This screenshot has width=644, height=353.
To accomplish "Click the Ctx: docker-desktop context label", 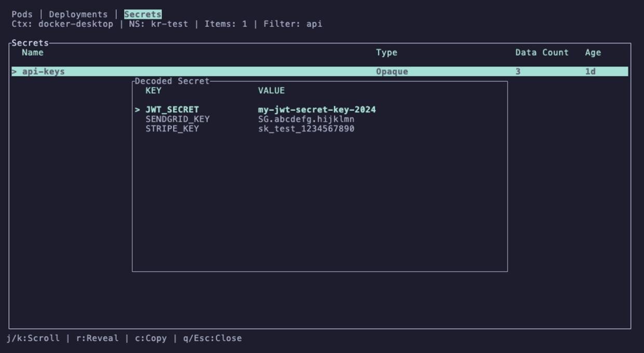I will click(x=62, y=24).
